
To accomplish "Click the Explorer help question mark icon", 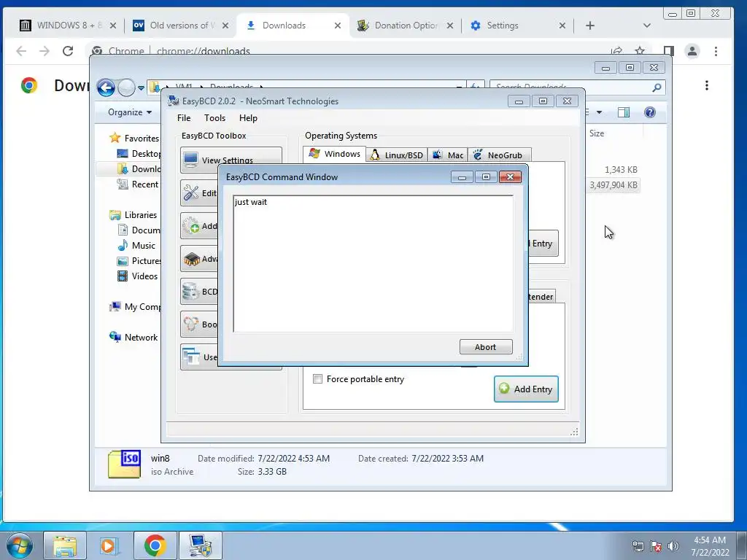I will pos(649,112).
